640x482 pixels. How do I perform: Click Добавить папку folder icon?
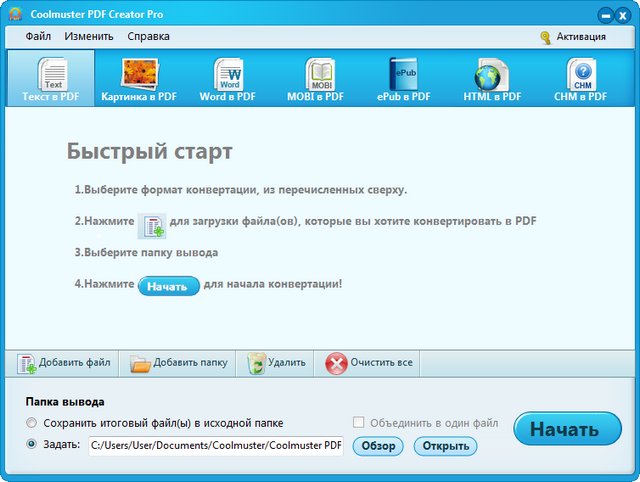140,363
